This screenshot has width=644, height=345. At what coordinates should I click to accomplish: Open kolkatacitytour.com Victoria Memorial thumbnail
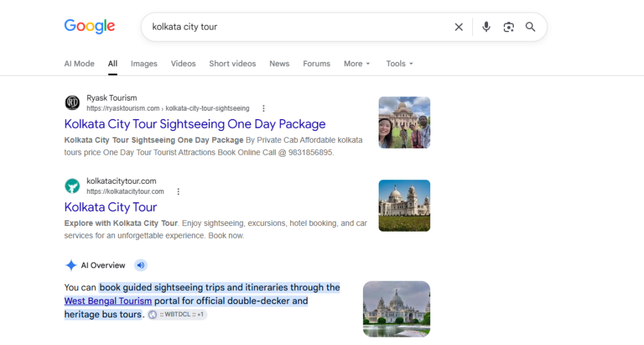tap(404, 206)
